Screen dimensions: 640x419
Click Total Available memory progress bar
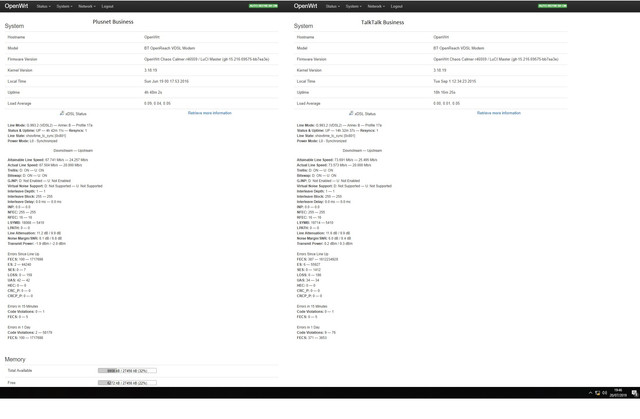pyautogui.click(x=127, y=371)
